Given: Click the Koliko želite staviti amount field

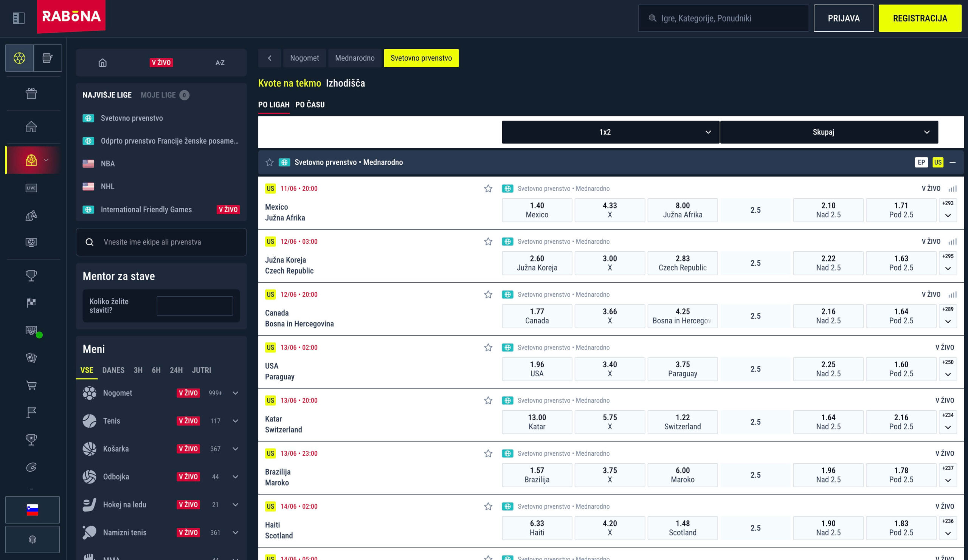Looking at the screenshot, I should pyautogui.click(x=195, y=306).
